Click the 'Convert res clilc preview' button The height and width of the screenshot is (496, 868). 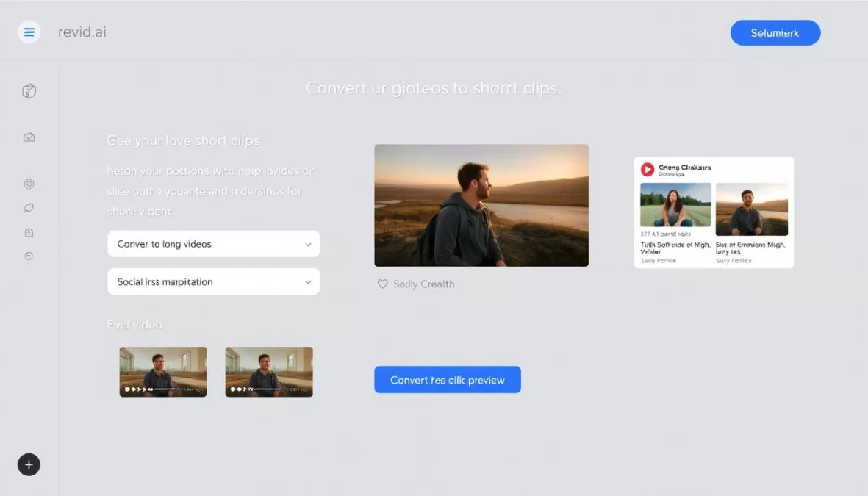(448, 380)
